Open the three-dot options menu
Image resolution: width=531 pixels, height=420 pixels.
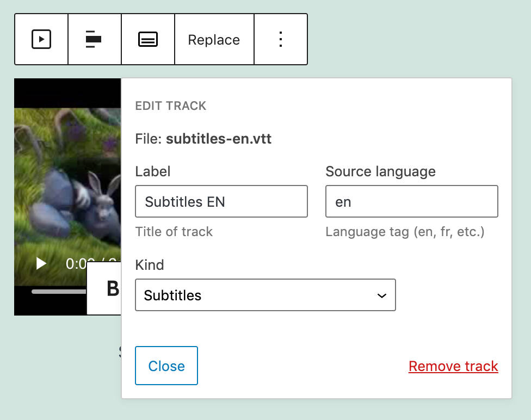tap(281, 39)
